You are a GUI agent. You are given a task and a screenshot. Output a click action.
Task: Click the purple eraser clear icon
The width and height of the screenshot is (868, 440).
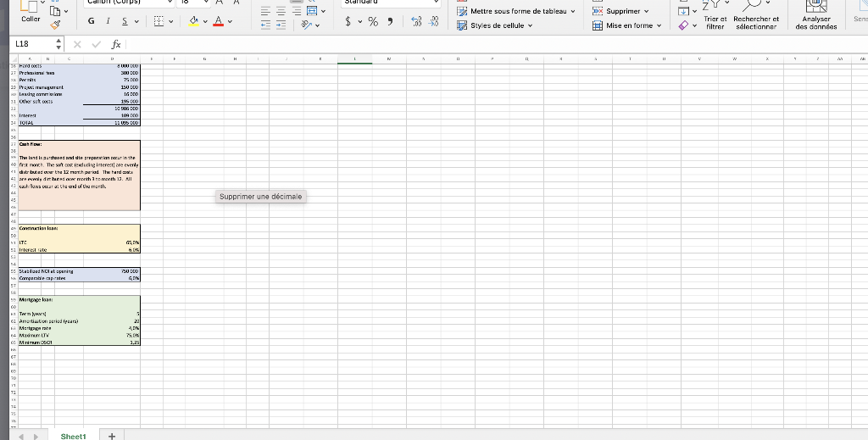tap(684, 25)
